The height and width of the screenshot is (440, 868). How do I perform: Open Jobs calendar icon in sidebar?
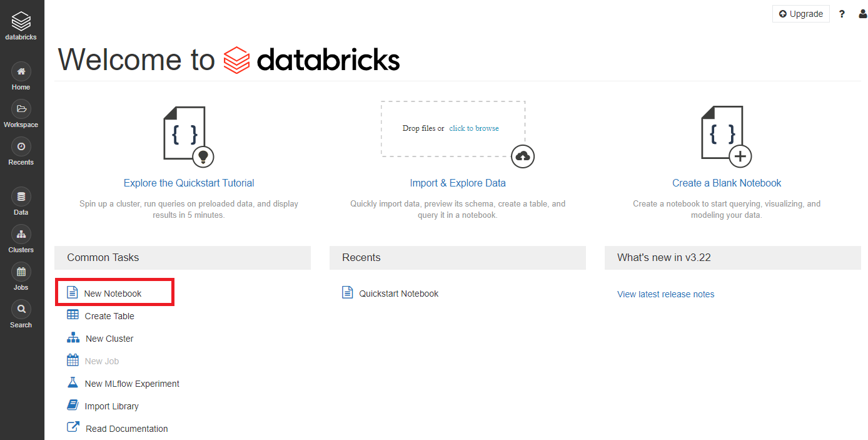[21, 272]
